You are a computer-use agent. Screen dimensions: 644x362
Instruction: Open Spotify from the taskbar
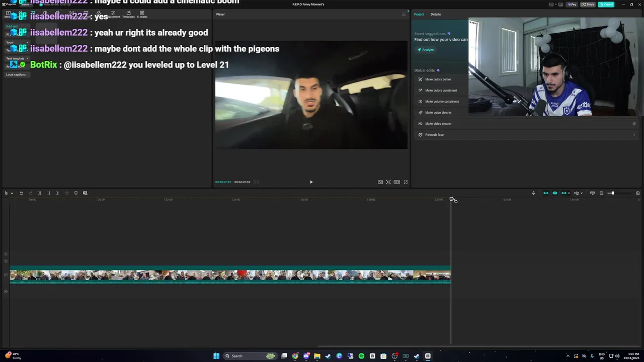[361, 356]
